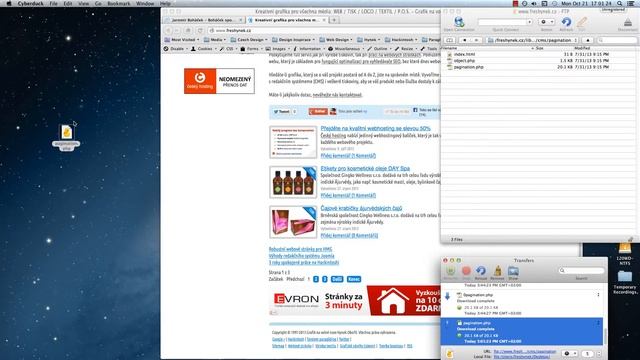Click Show in Finder icon in Transfers
The image size is (640, 360).
coord(513,271)
